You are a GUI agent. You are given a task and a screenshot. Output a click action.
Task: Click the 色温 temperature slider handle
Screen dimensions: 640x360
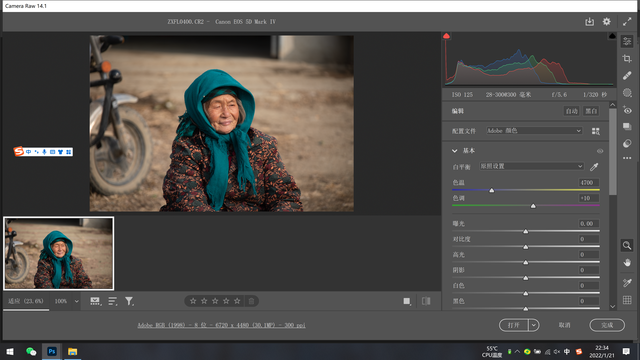(492, 190)
